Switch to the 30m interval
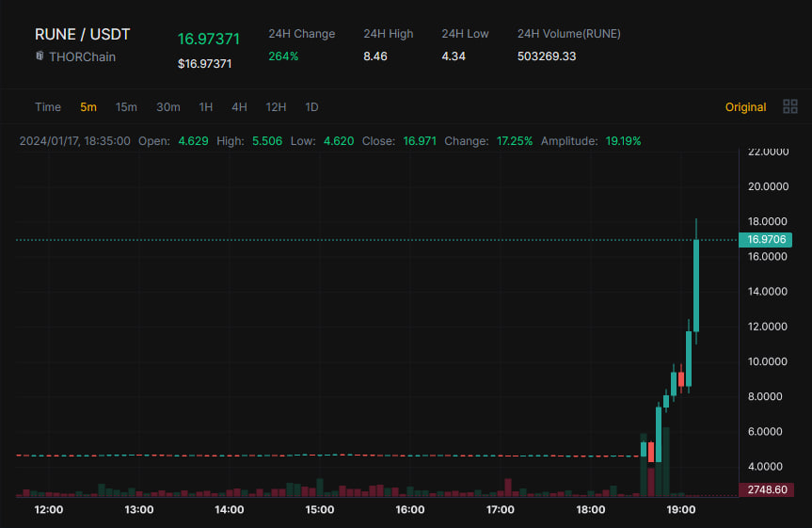812x528 pixels. point(168,107)
